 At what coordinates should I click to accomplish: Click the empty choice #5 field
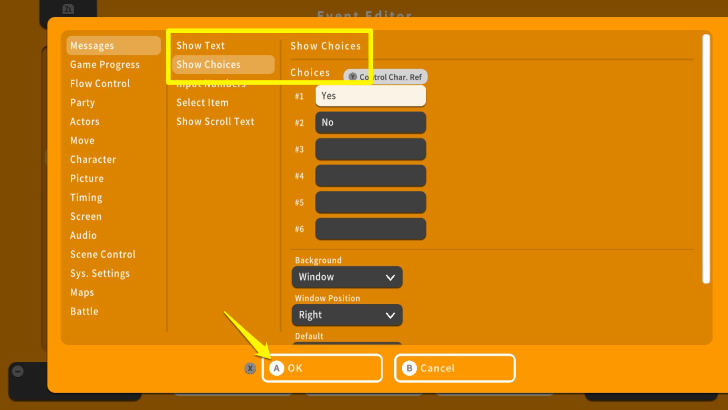point(370,202)
